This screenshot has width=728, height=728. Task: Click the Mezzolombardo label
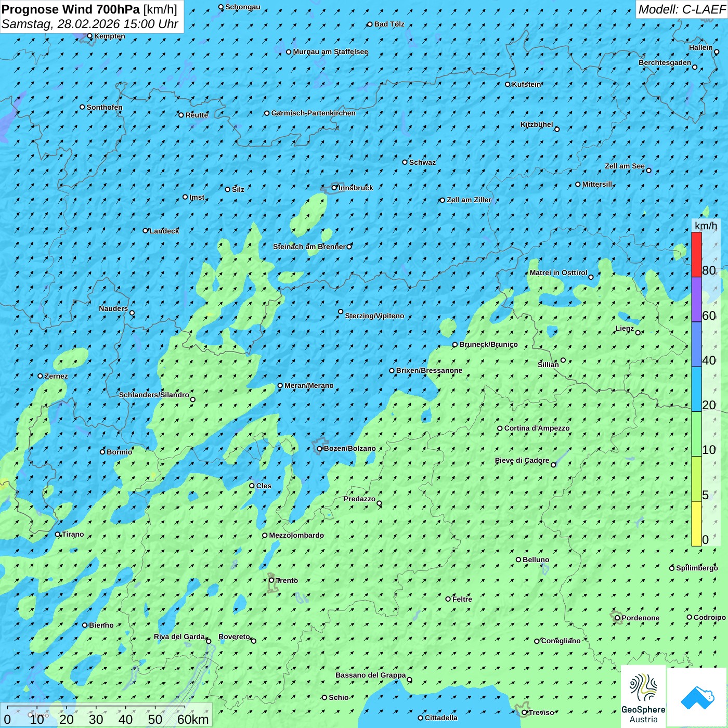(x=296, y=535)
